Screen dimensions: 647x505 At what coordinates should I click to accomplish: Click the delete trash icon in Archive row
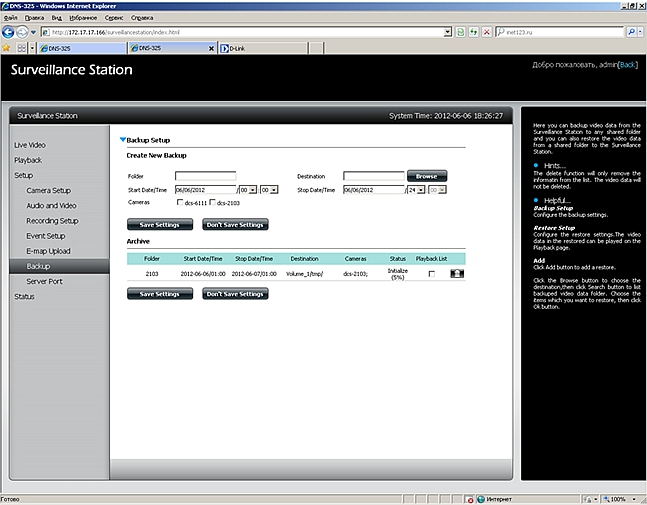tap(457, 272)
